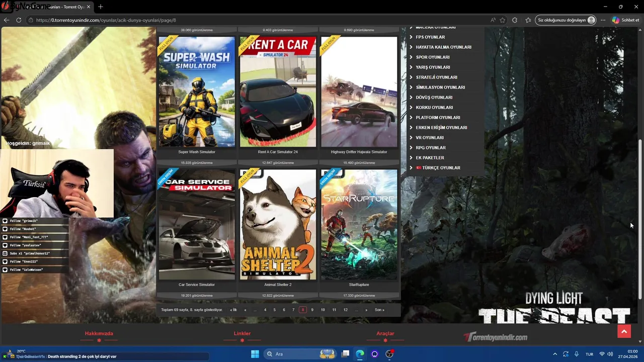
Task: Open Microsoft Edge from the taskbar
Action: pos(360,354)
